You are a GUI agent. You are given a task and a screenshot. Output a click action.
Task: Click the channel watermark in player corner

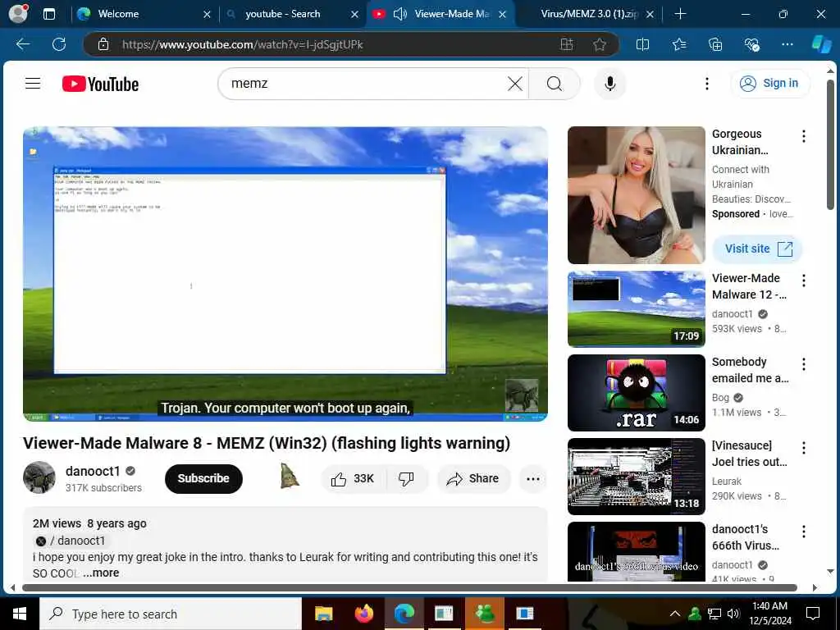click(x=522, y=395)
